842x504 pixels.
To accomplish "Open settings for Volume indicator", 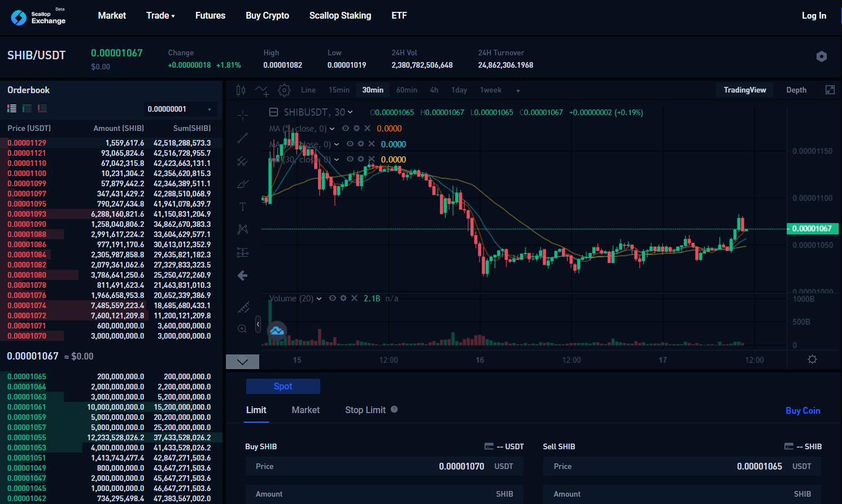I will [x=343, y=298].
